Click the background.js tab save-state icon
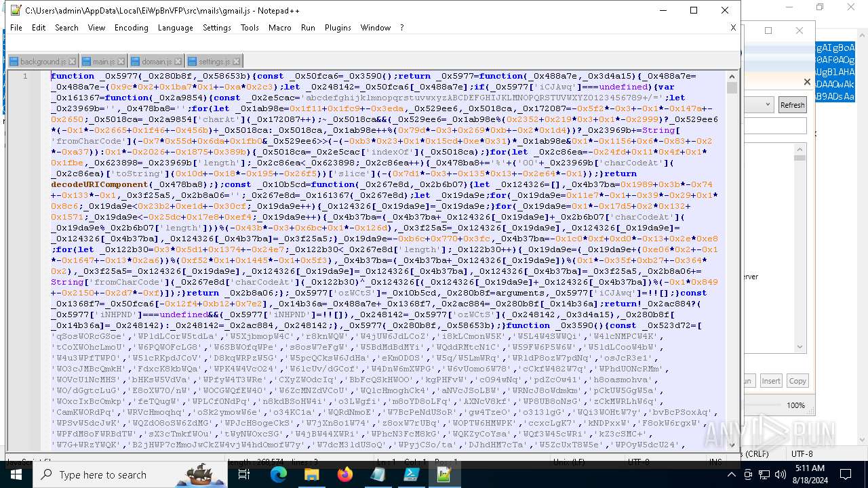 [14, 62]
